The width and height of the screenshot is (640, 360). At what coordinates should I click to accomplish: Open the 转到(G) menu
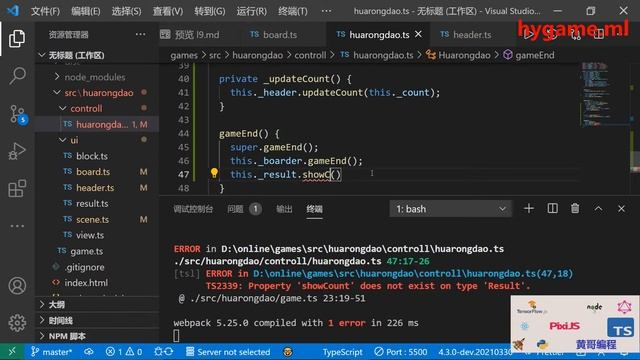209,11
